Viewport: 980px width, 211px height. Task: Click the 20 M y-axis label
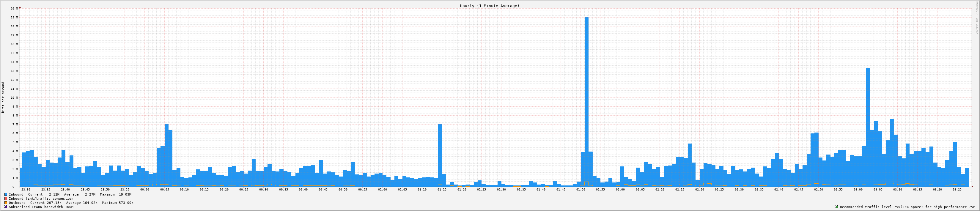[14, 8]
